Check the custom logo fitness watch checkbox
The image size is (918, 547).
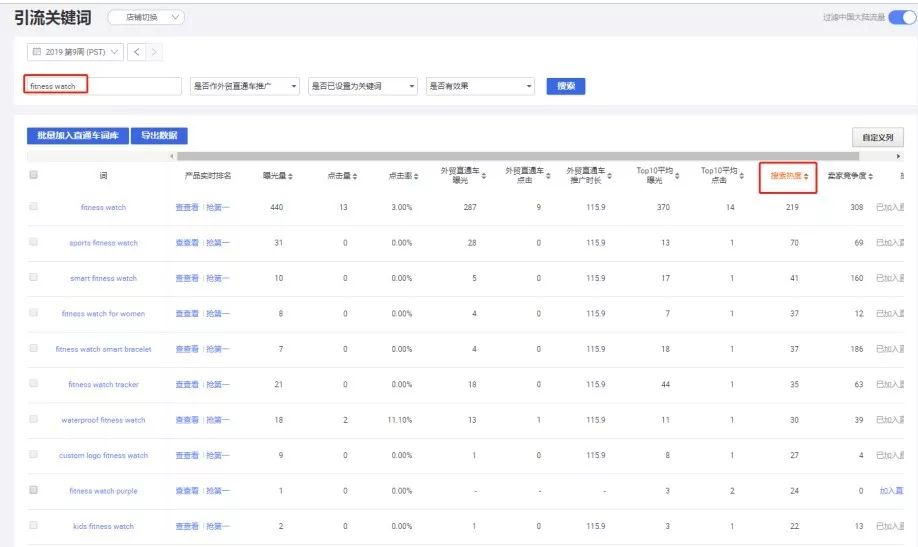33,454
